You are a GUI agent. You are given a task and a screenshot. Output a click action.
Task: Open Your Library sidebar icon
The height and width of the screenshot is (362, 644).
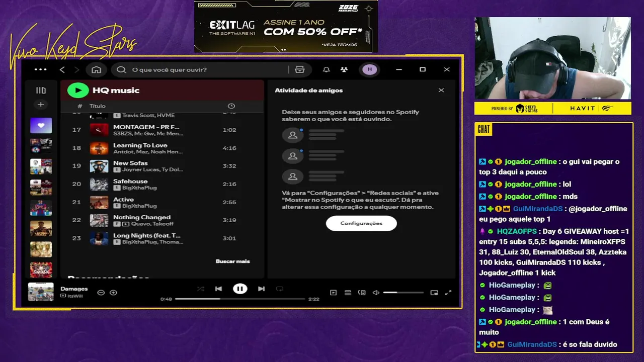[x=41, y=90]
